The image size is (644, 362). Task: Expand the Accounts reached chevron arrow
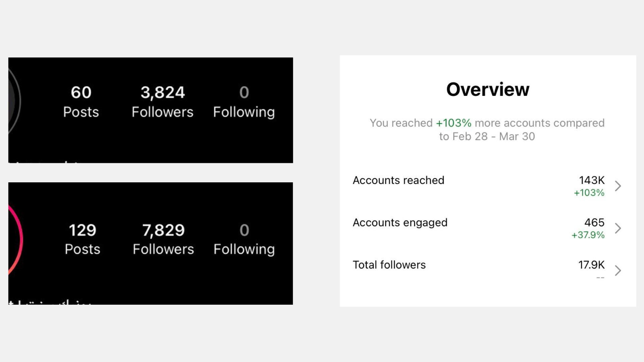coord(618,186)
